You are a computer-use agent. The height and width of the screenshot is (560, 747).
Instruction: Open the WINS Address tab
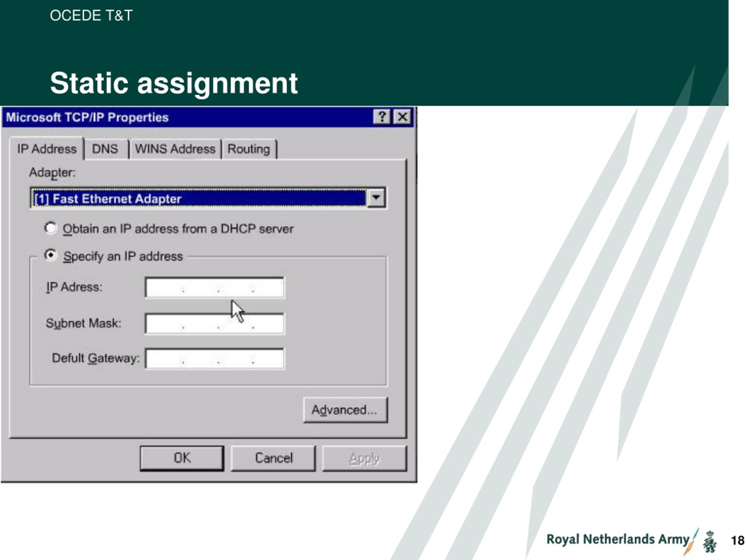(175, 149)
